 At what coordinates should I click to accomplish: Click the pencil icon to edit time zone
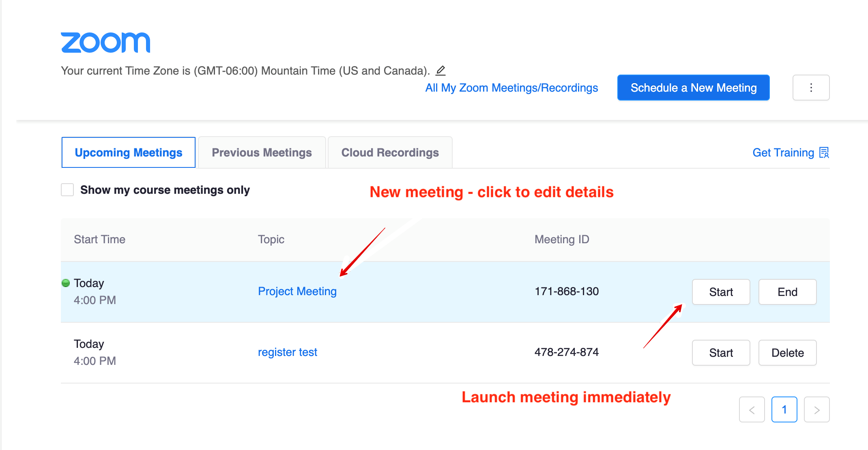point(440,71)
